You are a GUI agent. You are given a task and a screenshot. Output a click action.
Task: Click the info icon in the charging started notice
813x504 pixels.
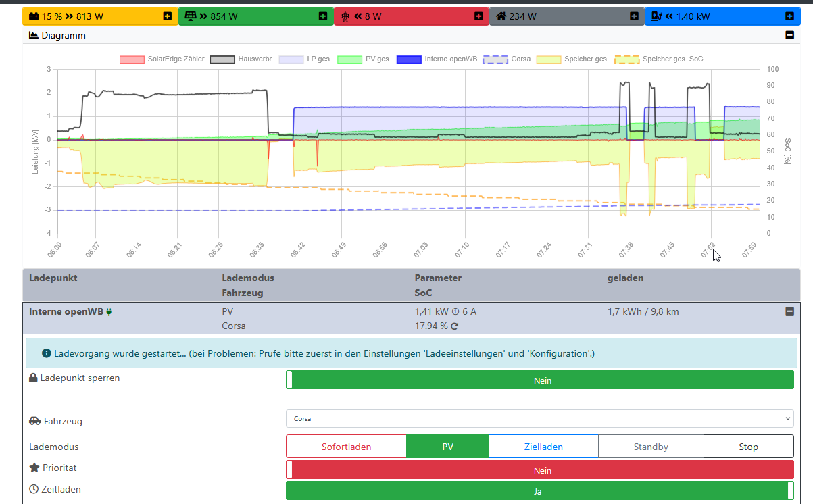tap(46, 353)
